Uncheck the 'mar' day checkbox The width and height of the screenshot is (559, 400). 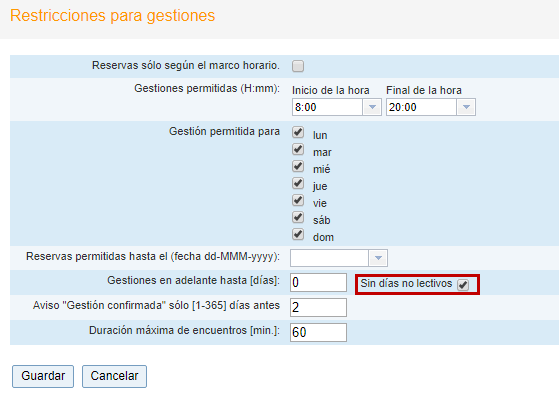pos(298,149)
